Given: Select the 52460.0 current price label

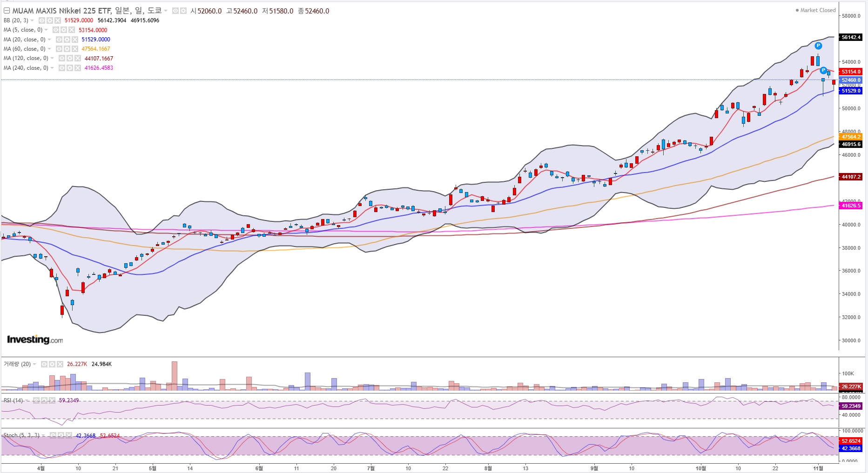Looking at the screenshot, I should point(851,80).
